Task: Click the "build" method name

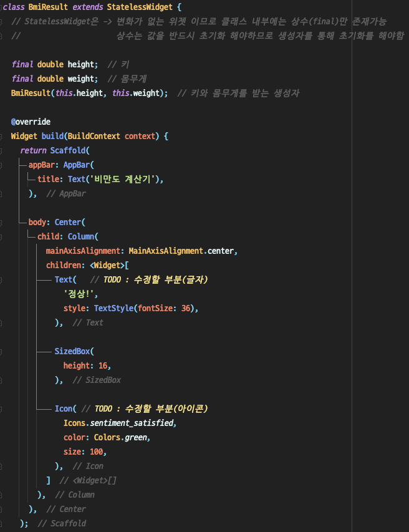Action: (52, 136)
